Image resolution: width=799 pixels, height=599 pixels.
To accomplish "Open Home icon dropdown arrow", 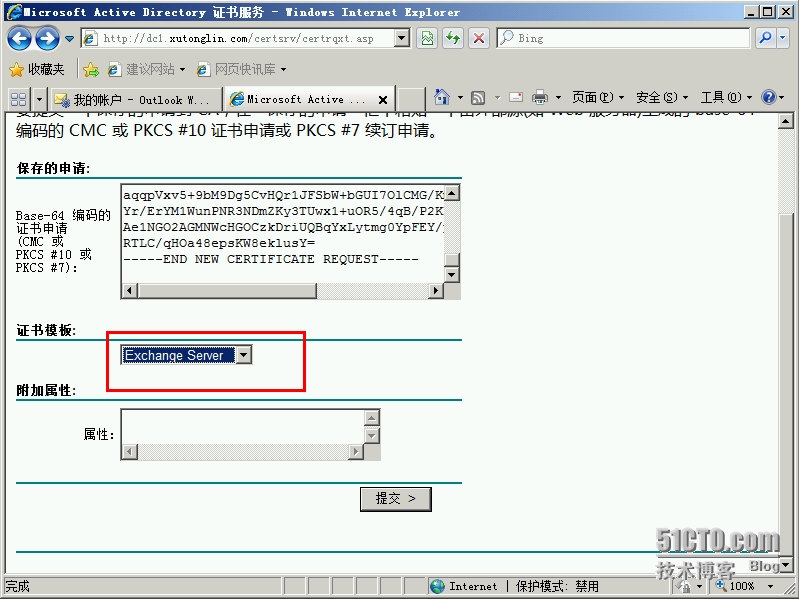I will tap(460, 97).
